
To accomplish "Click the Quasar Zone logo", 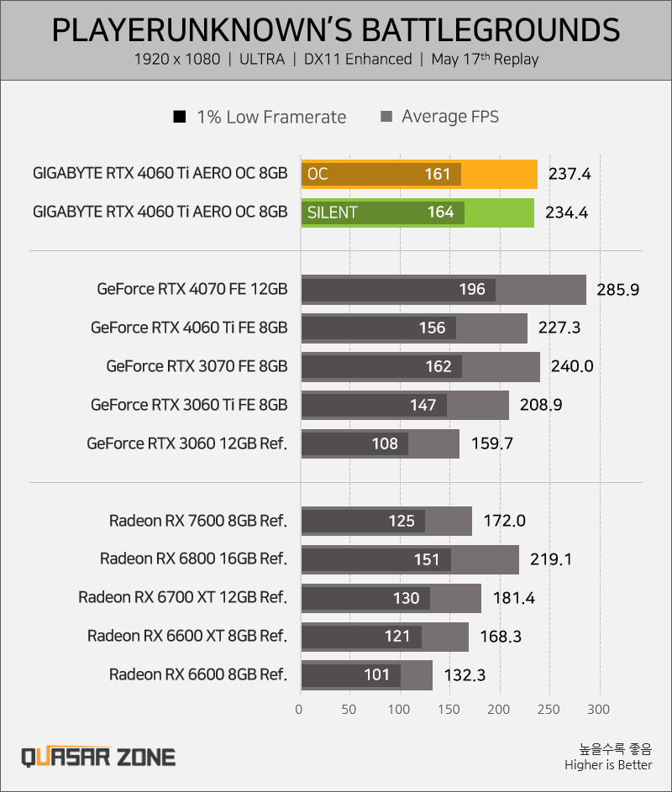I will [x=98, y=757].
